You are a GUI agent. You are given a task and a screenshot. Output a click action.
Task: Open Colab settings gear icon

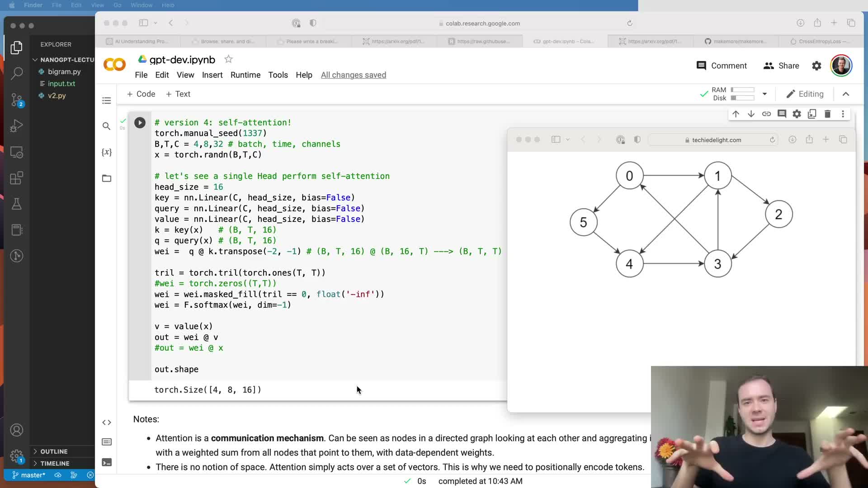point(816,66)
